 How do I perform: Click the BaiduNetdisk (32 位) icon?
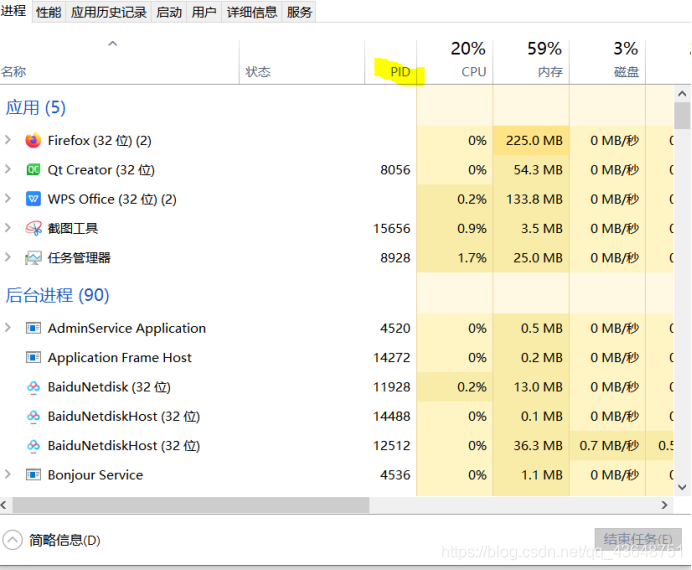tap(33, 387)
